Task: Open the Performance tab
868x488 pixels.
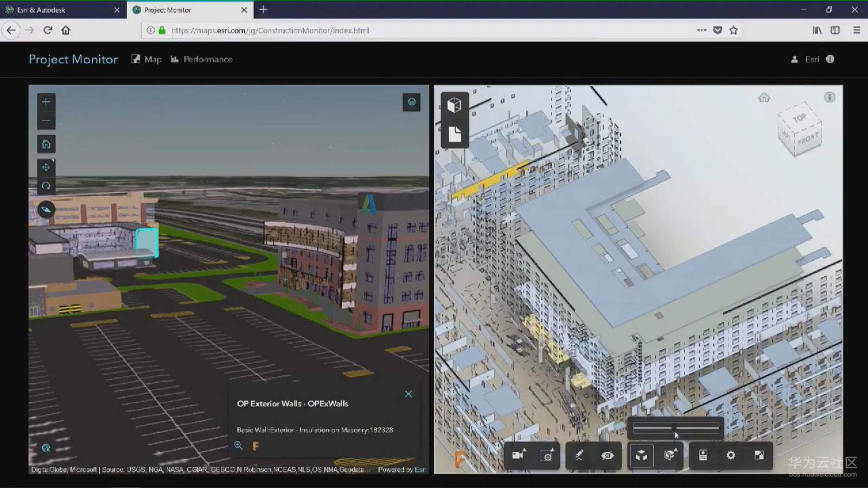Action: coord(201,59)
